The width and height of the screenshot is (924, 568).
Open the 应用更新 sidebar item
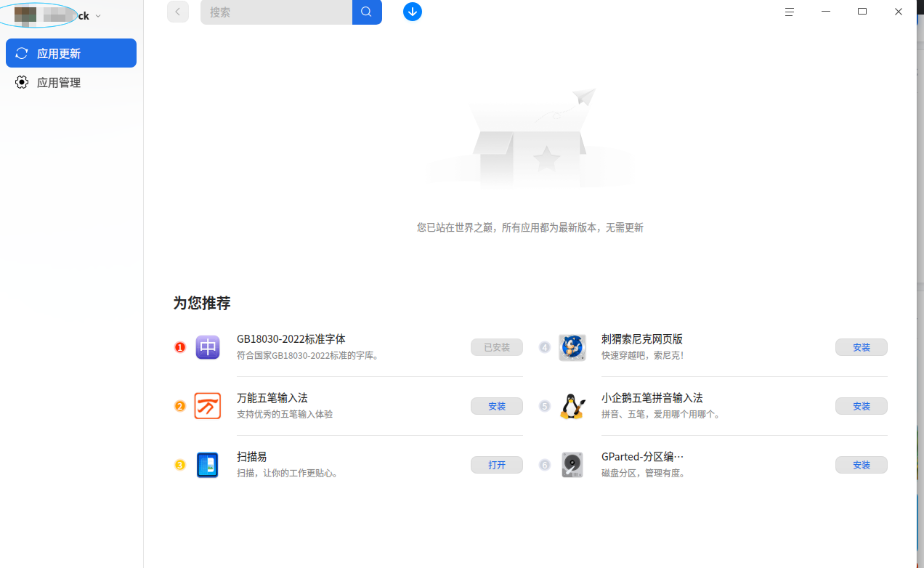tap(71, 53)
